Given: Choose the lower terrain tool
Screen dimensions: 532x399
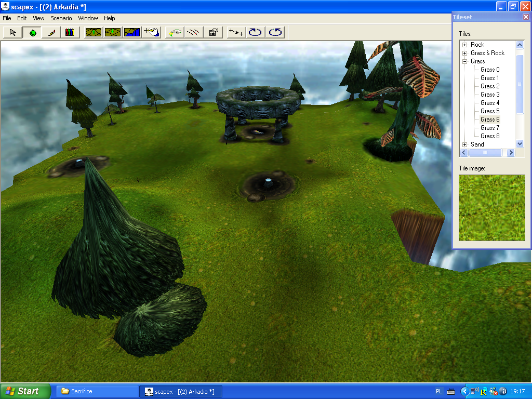Looking at the screenshot, I should pyautogui.click(x=113, y=33).
